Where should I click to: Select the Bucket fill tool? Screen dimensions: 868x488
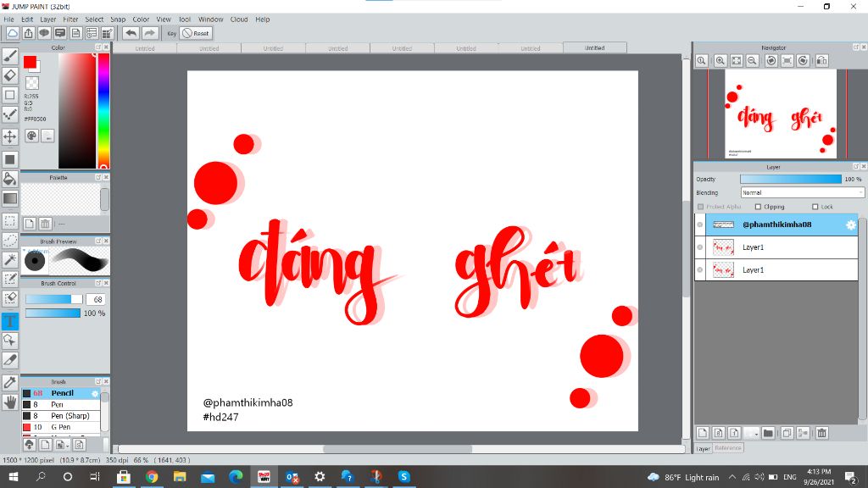click(x=10, y=179)
